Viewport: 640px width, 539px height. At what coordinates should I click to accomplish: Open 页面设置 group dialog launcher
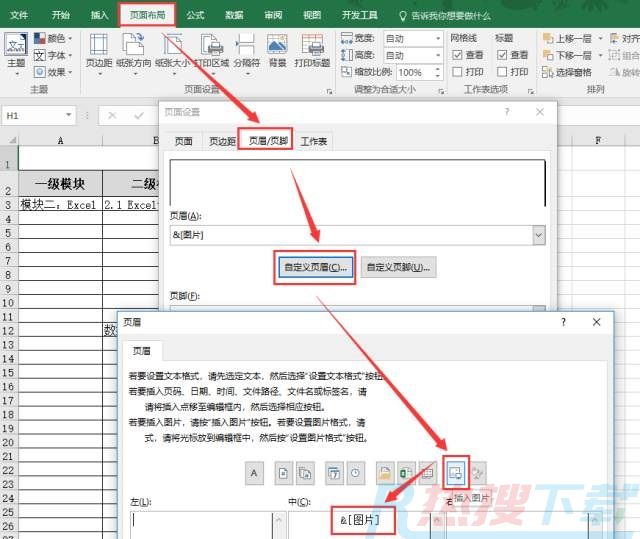coord(329,92)
